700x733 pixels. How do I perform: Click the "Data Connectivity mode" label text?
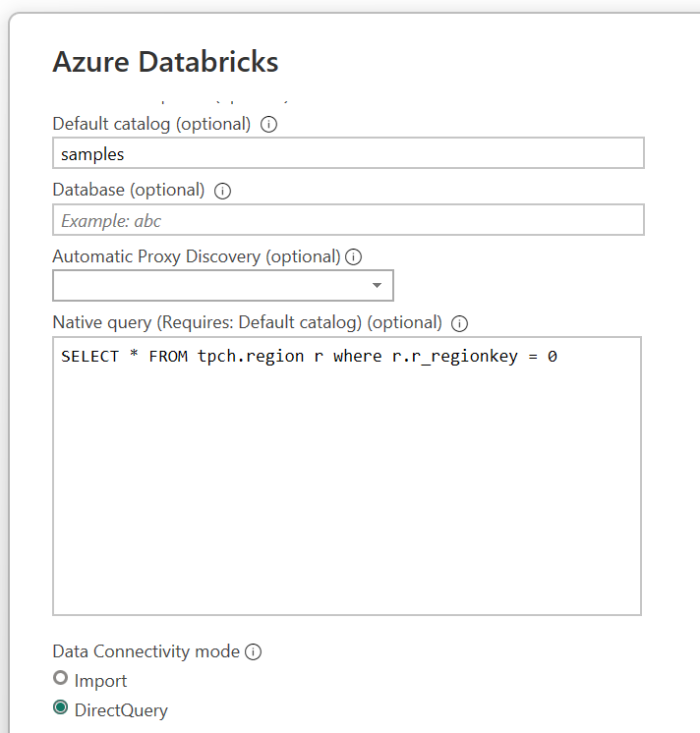(x=146, y=650)
